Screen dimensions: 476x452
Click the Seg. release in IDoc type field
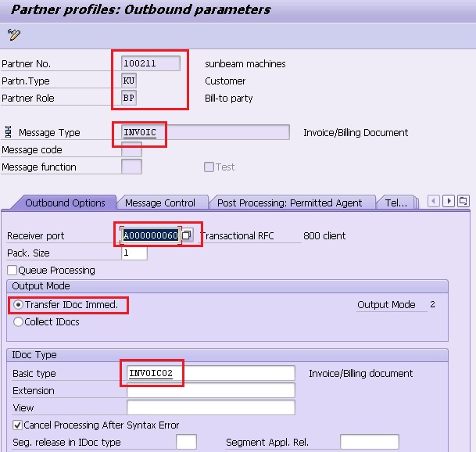coord(186,443)
